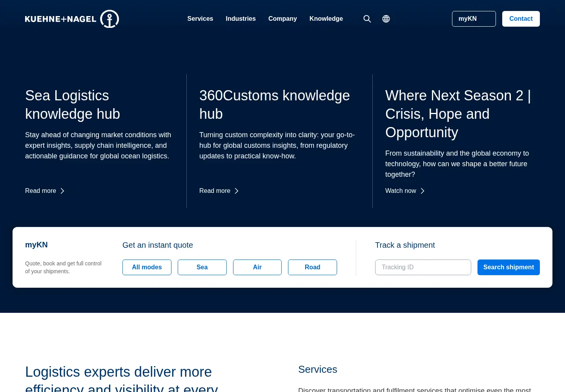The height and width of the screenshot is (392, 565).
Task: Click the Contact button
Action: [521, 19]
